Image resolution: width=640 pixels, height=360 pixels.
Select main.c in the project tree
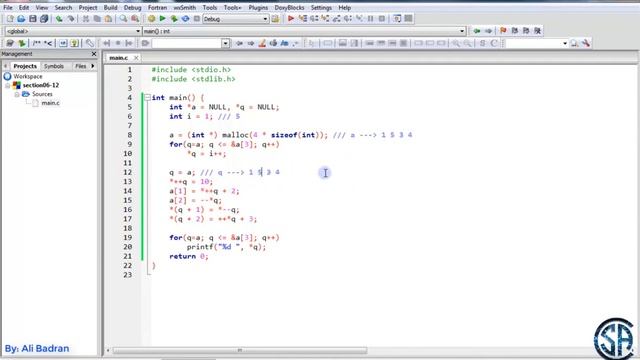pos(50,103)
